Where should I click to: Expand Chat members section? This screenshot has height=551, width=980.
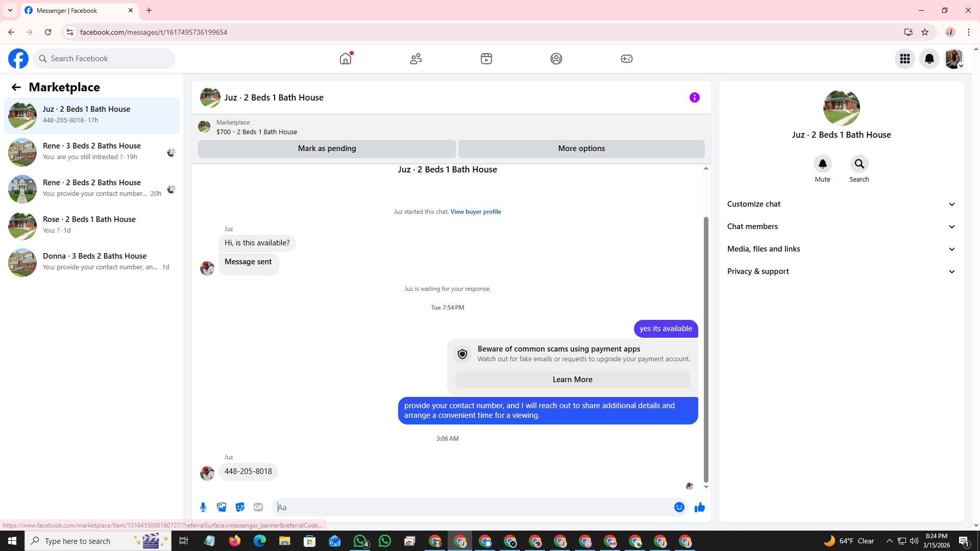tap(841, 227)
